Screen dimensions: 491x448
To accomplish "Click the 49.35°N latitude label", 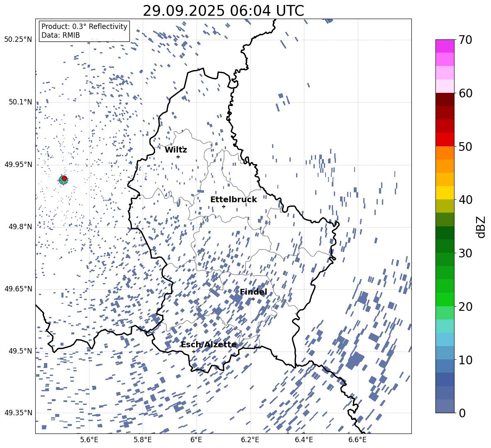I will tap(18, 413).
